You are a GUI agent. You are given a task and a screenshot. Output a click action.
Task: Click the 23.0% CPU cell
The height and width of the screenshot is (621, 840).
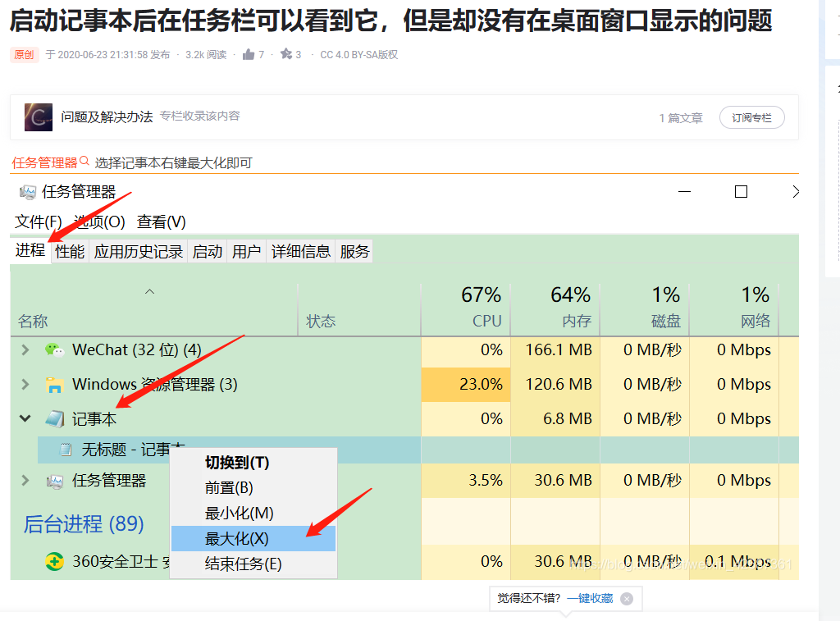tap(466, 384)
